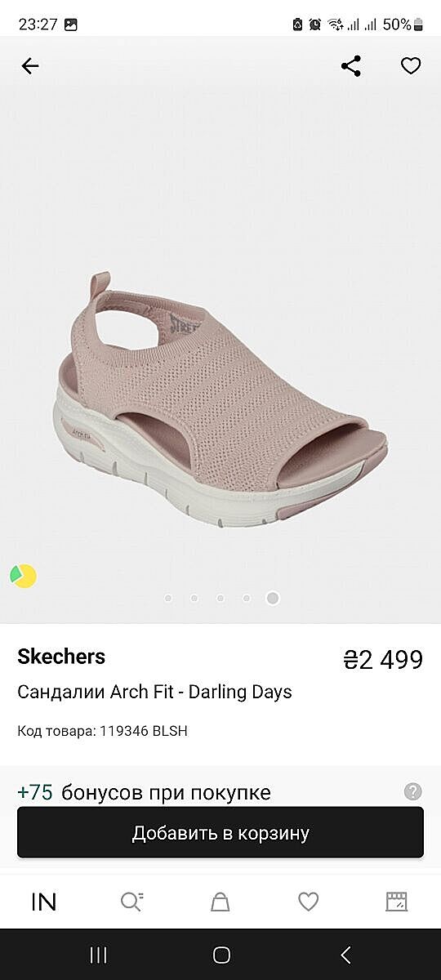The image size is (441, 980).
Task: Tap Android home button
Action: click(221, 955)
